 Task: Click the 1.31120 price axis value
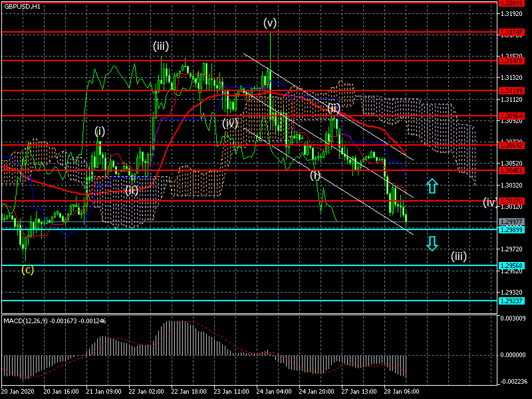click(511, 100)
